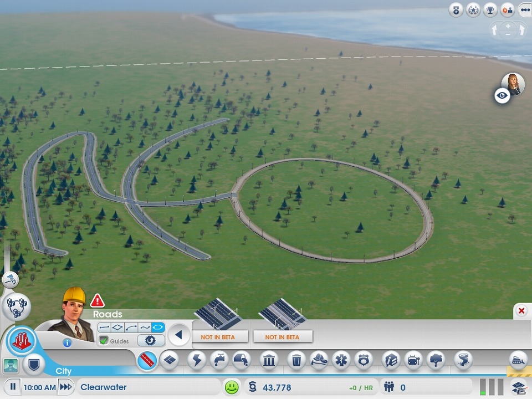Image resolution: width=532 pixels, height=399 pixels.
Task: Click the green happiness smiley face
Action: click(x=232, y=387)
